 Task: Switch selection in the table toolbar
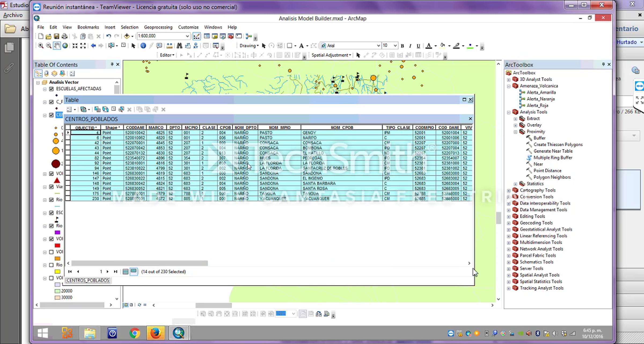105,109
